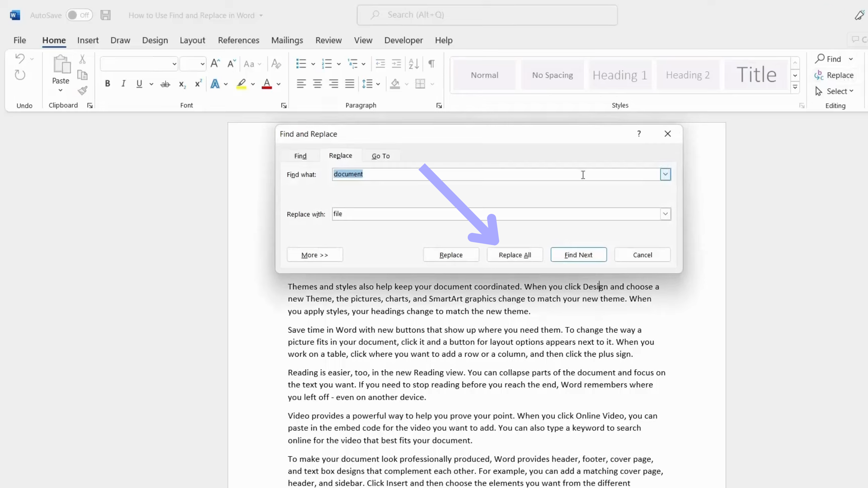Click the Search (Alt+Q) box

[x=487, y=15]
